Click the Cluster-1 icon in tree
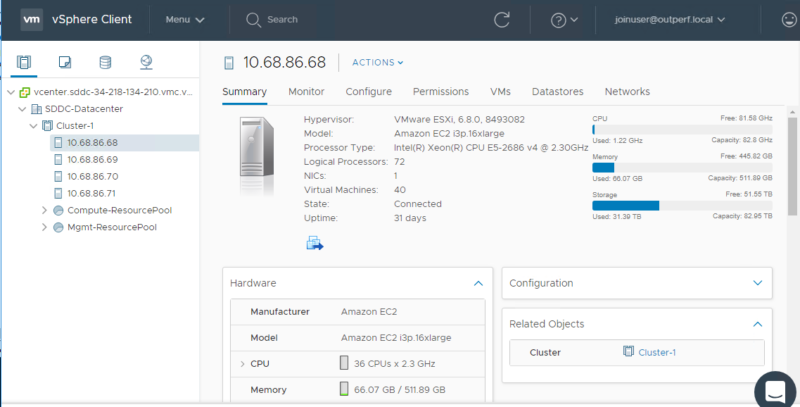800x407 pixels. [x=47, y=126]
